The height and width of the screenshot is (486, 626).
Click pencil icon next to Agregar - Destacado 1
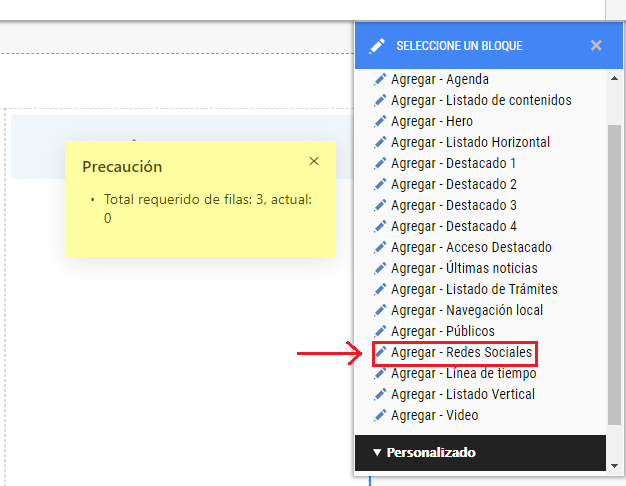click(x=380, y=163)
